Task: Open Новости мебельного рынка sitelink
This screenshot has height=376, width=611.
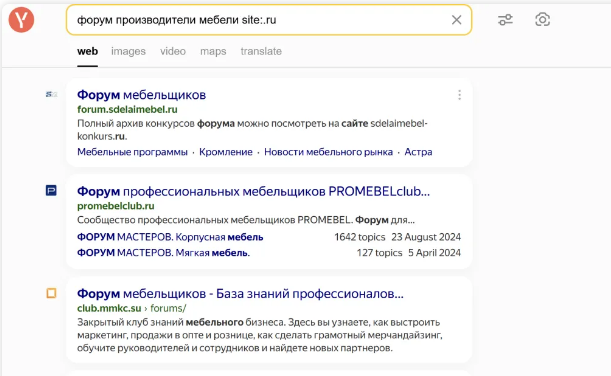Action: [328, 152]
